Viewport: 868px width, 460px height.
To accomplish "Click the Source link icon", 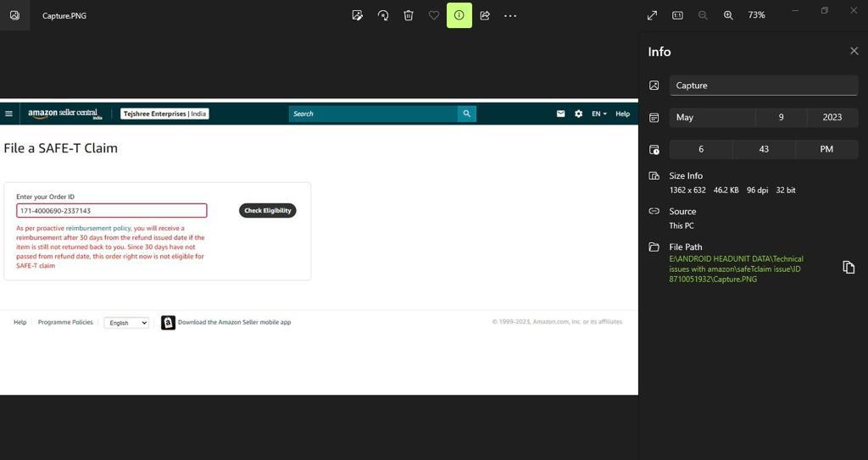I will [654, 211].
